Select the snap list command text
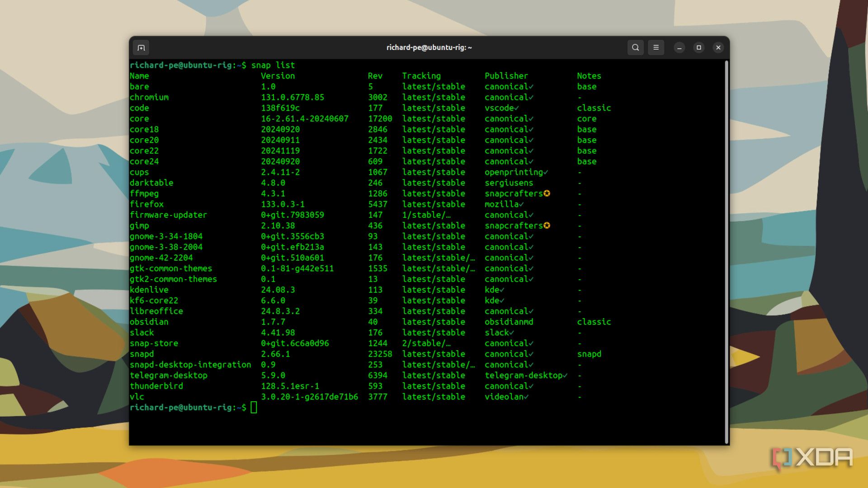868x488 pixels. point(272,65)
